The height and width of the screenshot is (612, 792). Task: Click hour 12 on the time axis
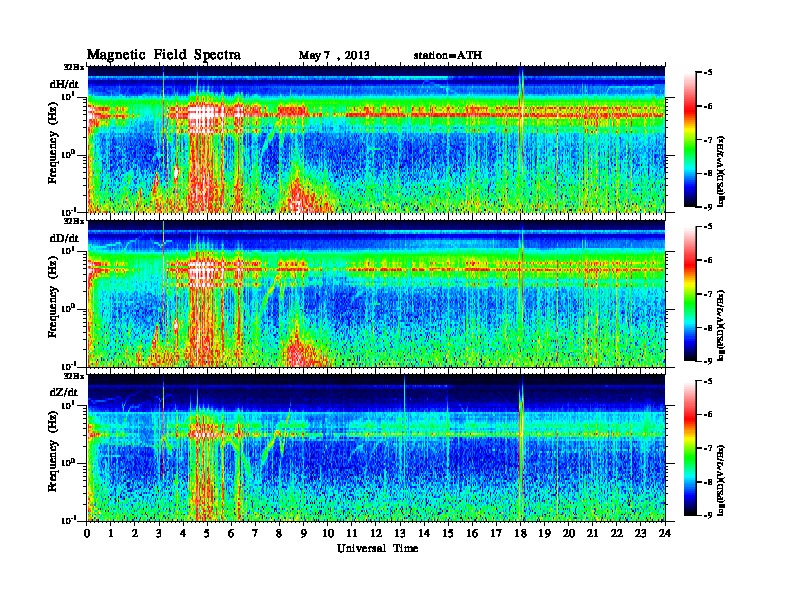[376, 533]
